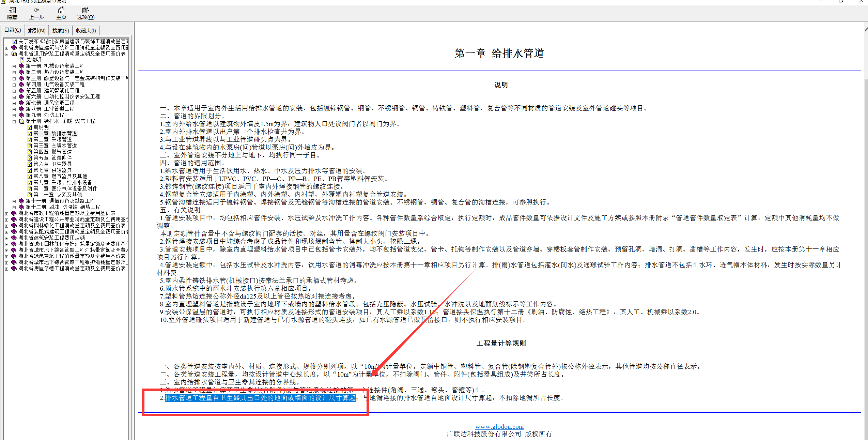Switch to the 搜索(S) tab
Viewport: 868px width, 440px height.
(61, 31)
